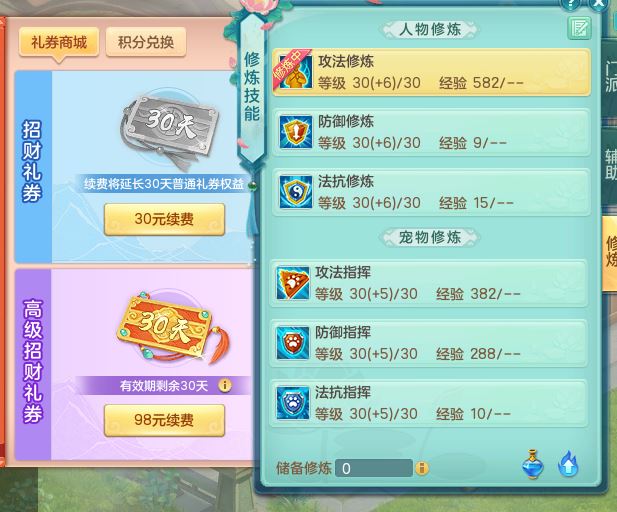617x512 pixels.
Task: Show info for 有效期剩余30天
Action: (x=225, y=385)
